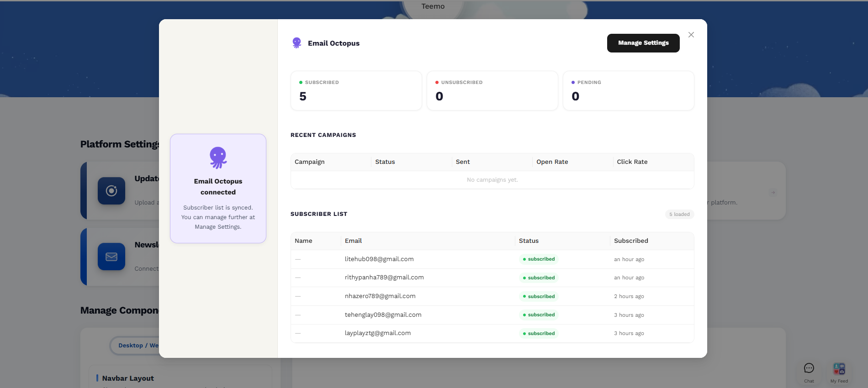Click 'Email Octopus connected' heading

(x=218, y=187)
